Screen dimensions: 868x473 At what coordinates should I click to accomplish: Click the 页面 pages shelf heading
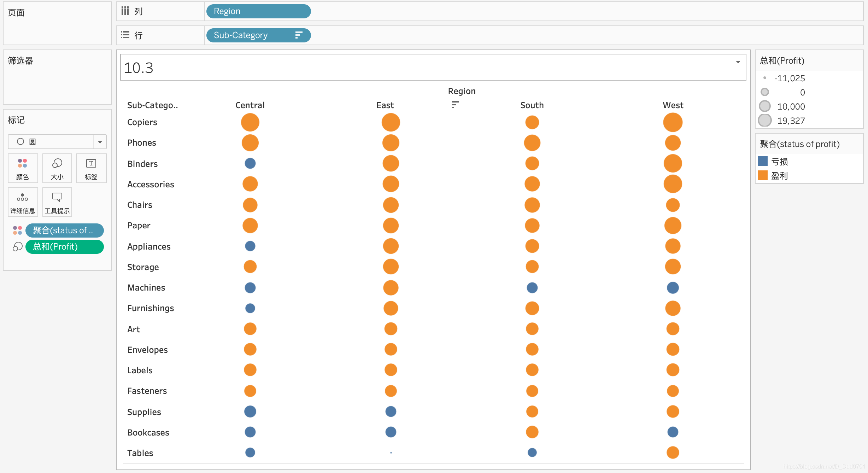16,13
